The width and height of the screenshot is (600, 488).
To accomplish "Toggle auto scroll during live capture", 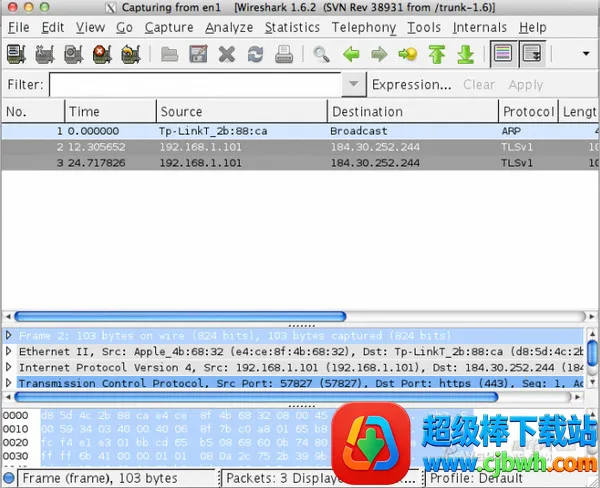I will [x=532, y=54].
